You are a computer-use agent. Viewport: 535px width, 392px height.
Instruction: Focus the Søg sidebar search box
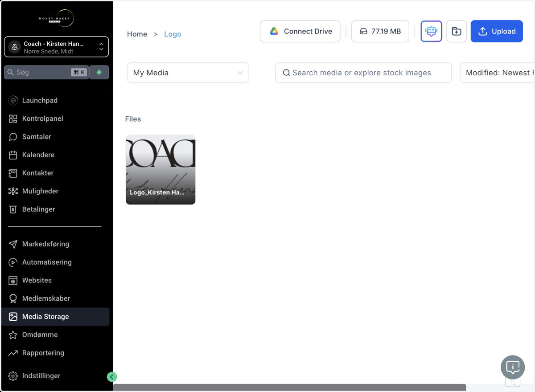click(x=46, y=72)
